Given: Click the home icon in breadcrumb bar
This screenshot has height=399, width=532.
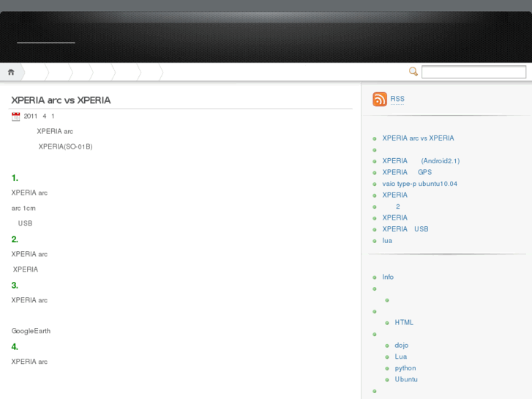Looking at the screenshot, I should (x=11, y=72).
